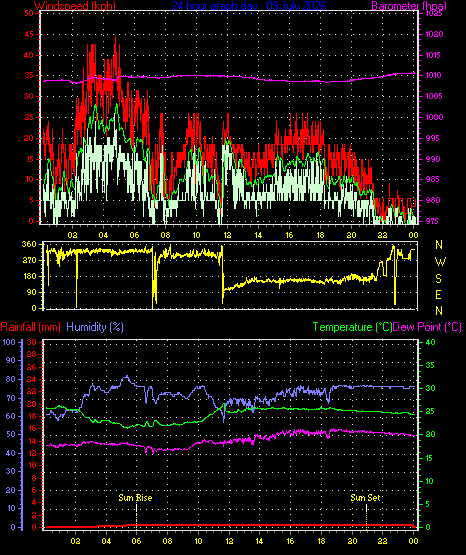Viewport: 466px width, 555px height.
Task: Click the Windspeed (kph) axis title
Action: click(x=74, y=5)
